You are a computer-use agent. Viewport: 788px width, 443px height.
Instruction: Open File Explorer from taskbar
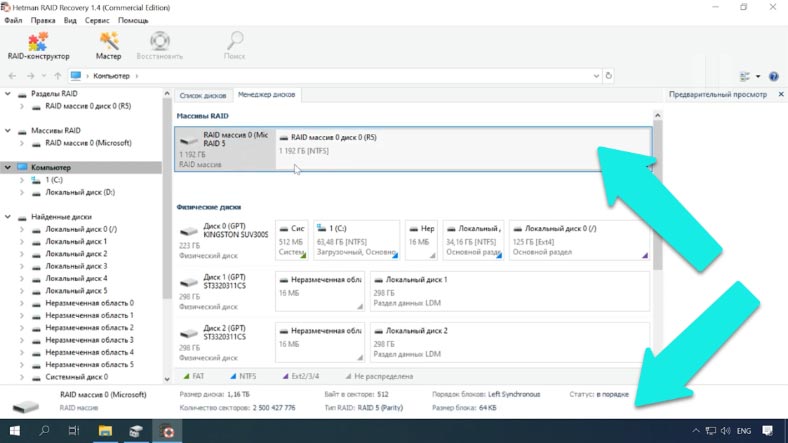pos(105,431)
